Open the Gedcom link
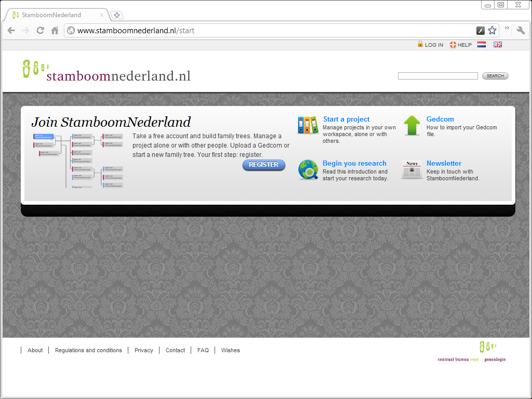 [x=440, y=119]
